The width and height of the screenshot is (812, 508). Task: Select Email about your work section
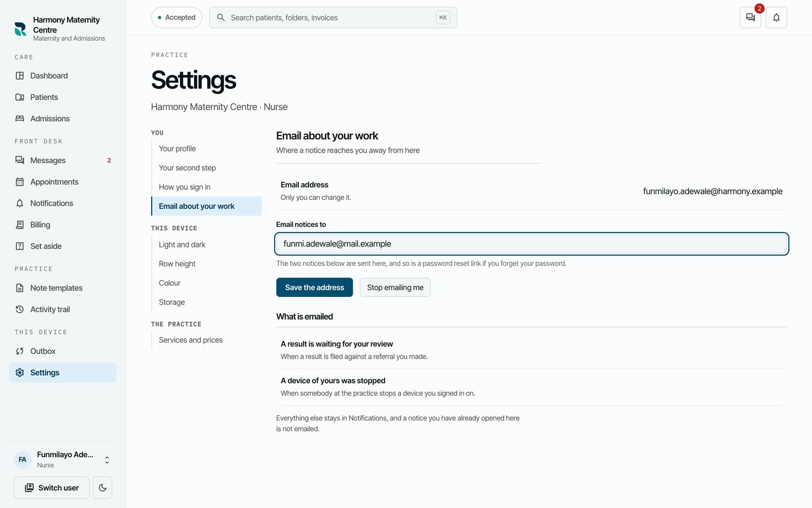coord(206,206)
